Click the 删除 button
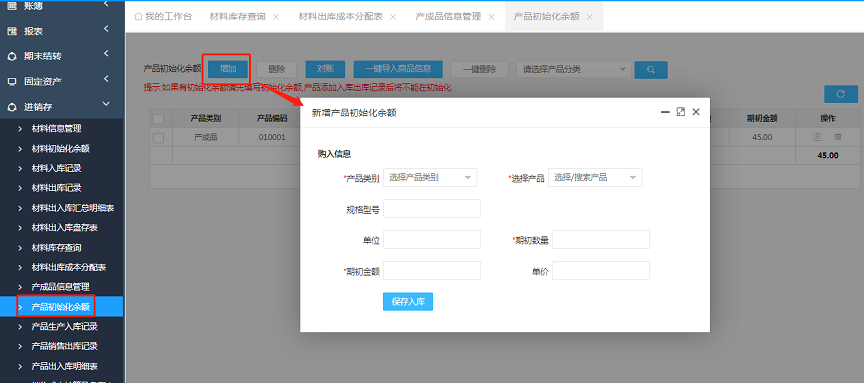 277,69
